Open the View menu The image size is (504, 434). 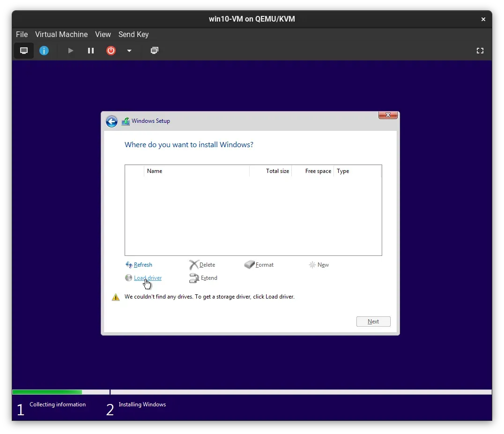tap(103, 34)
